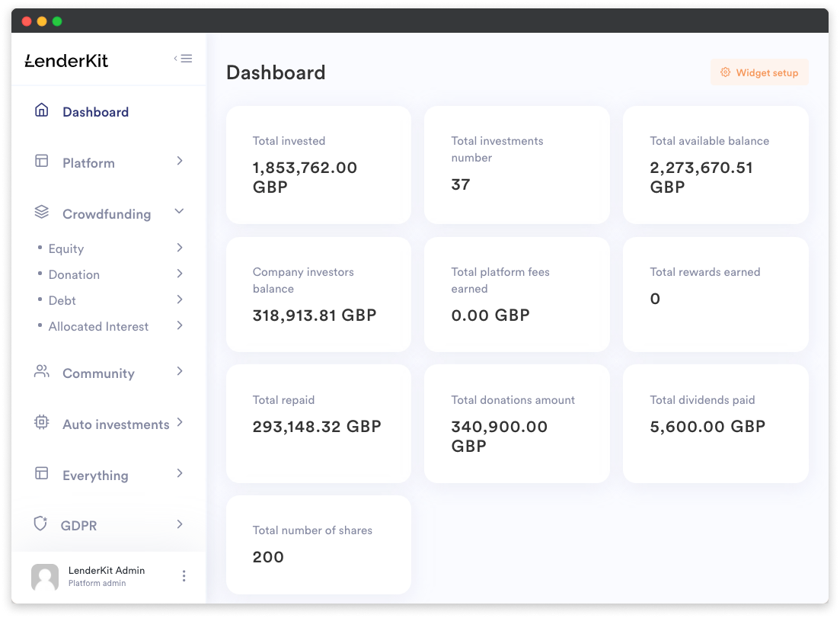Click the Widget setup button
Viewport: 840px width, 618px height.
pos(759,72)
